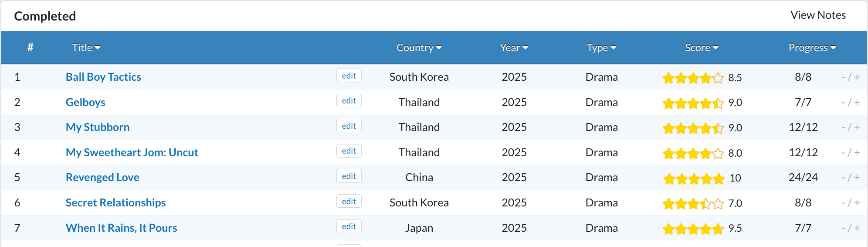Sort the list by Score
868x247 pixels.
(x=701, y=48)
